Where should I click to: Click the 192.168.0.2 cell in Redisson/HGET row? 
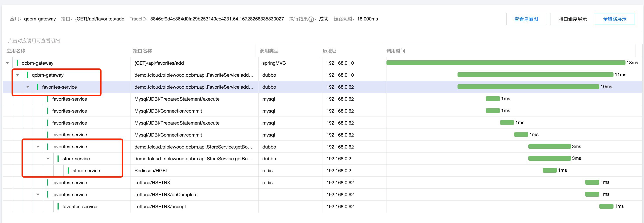[x=339, y=171]
